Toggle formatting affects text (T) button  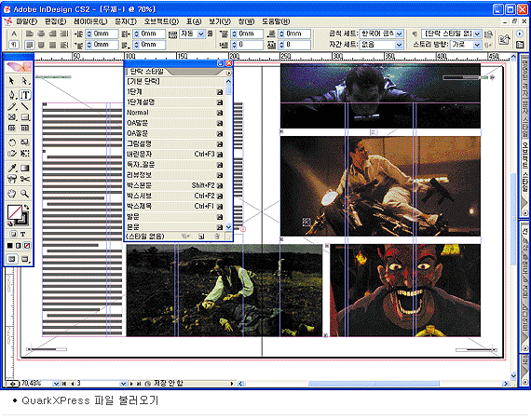click(22, 234)
